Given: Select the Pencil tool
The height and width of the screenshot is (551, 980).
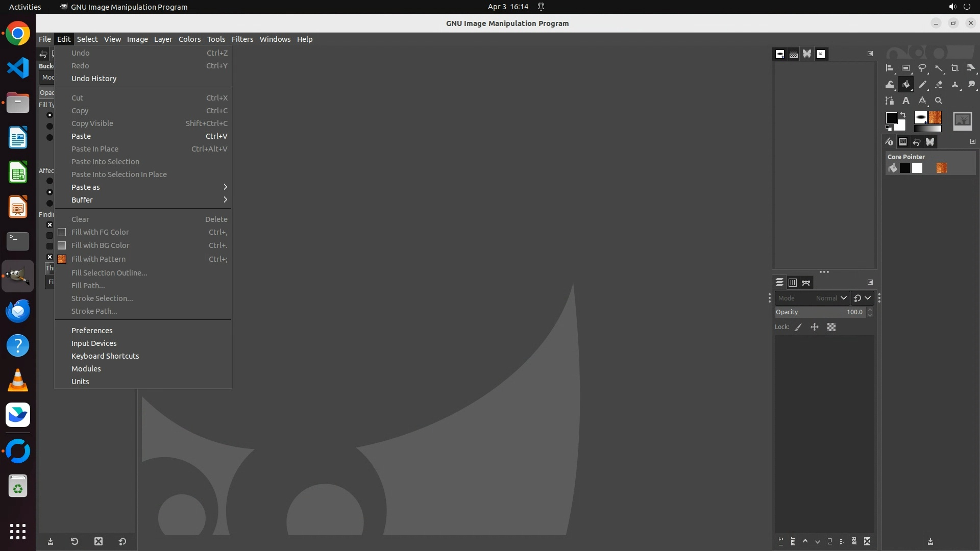Looking at the screenshot, I should click(922, 85).
